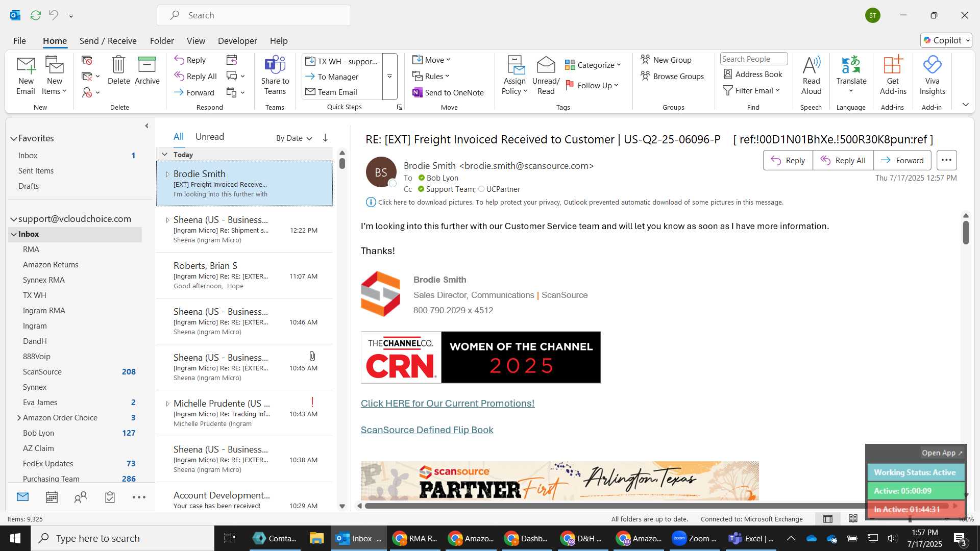Expand the Brodie Smith conversation thread
The width and height of the screenshot is (980, 551).
167,174
